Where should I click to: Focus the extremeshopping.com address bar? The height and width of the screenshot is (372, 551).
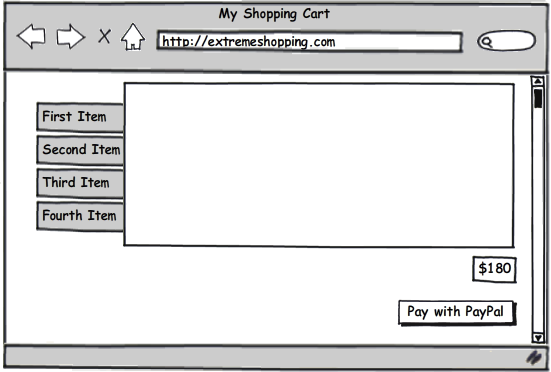click(x=309, y=42)
